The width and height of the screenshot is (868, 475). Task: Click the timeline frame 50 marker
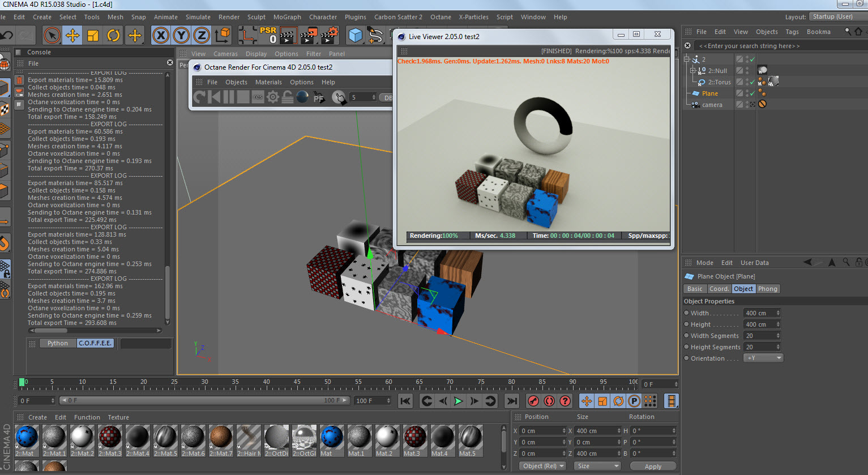[327, 383]
